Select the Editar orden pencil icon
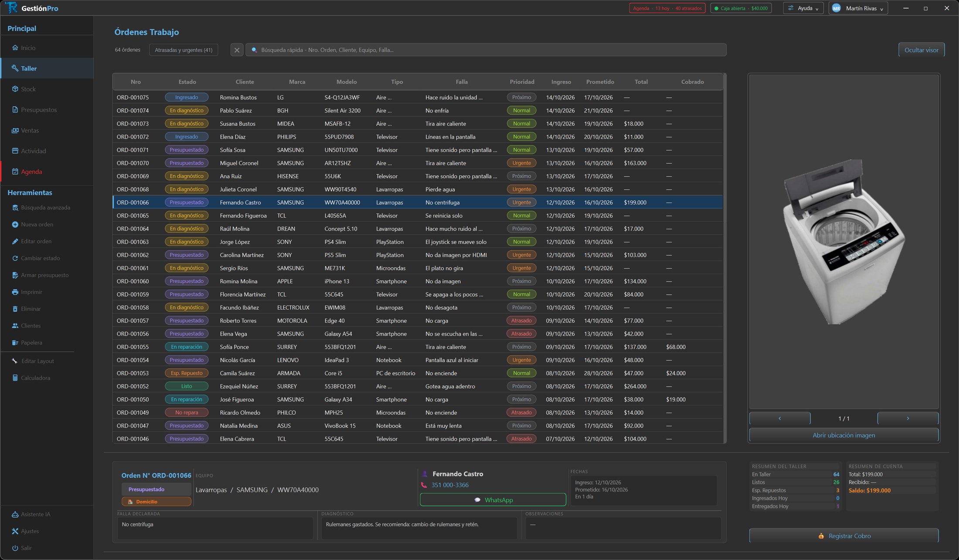 click(15, 241)
